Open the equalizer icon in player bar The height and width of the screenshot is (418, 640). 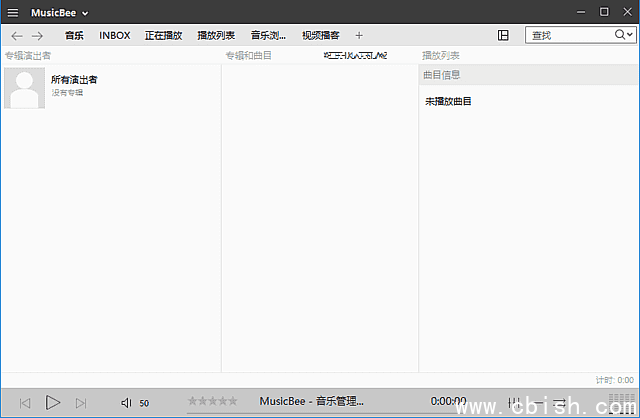tap(514, 403)
